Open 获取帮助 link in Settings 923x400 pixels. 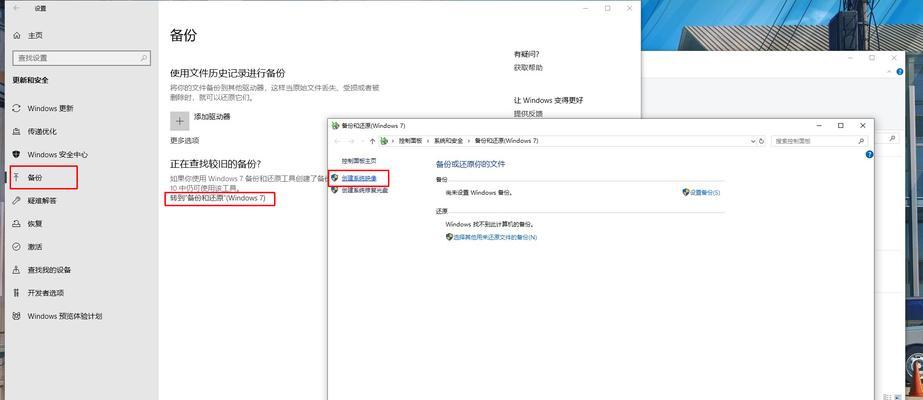coord(528,68)
